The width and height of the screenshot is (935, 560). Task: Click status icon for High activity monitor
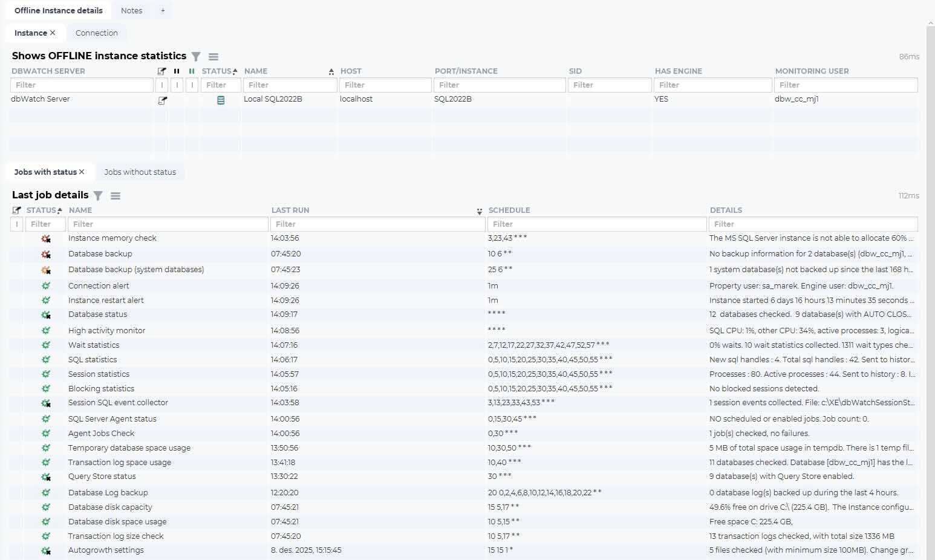tap(46, 330)
